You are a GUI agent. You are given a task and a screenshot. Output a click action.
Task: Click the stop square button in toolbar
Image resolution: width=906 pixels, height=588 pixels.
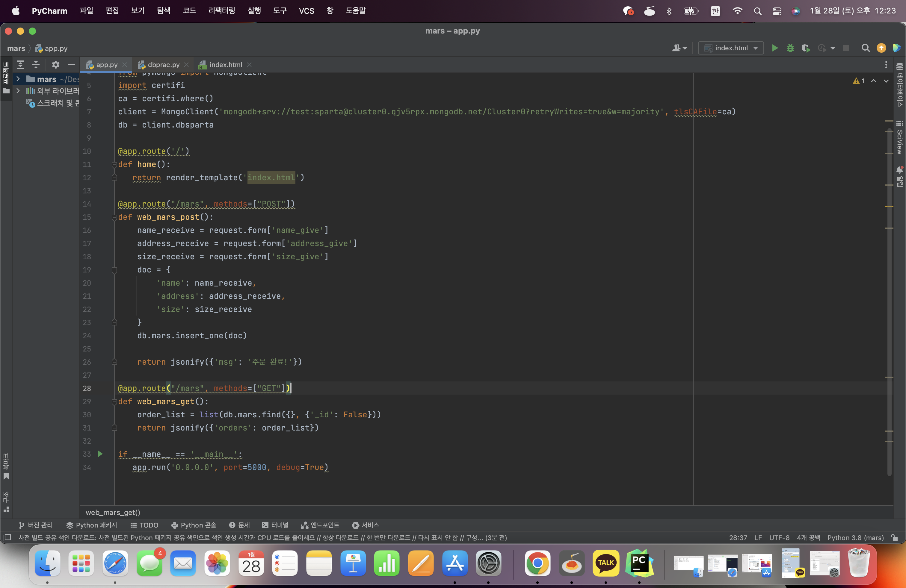point(846,48)
